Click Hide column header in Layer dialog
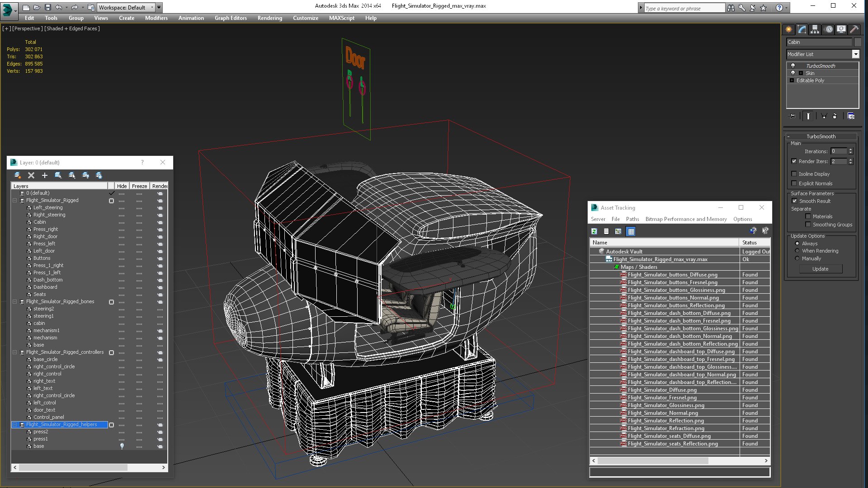This screenshot has width=868, height=488. click(x=122, y=186)
